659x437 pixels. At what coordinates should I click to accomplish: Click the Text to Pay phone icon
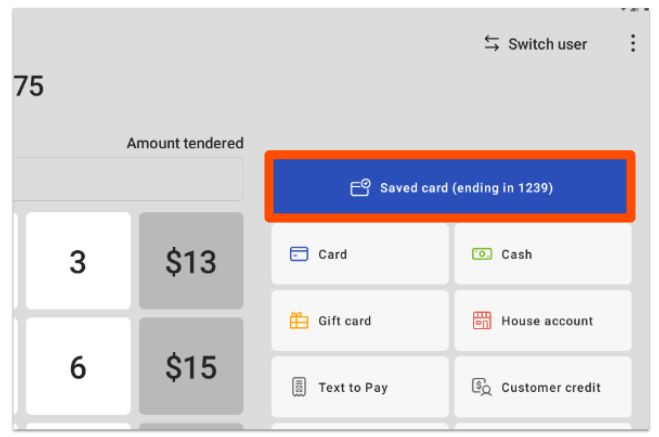(298, 387)
